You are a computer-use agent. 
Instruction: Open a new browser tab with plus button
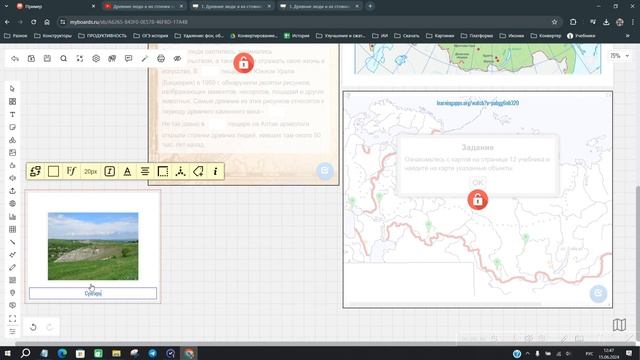pyautogui.click(x=370, y=6)
